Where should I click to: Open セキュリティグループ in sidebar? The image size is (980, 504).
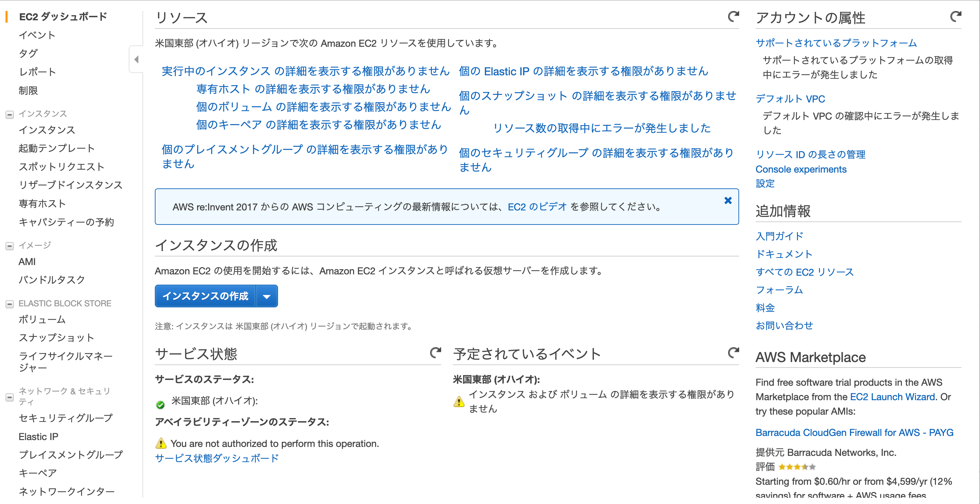click(x=66, y=418)
